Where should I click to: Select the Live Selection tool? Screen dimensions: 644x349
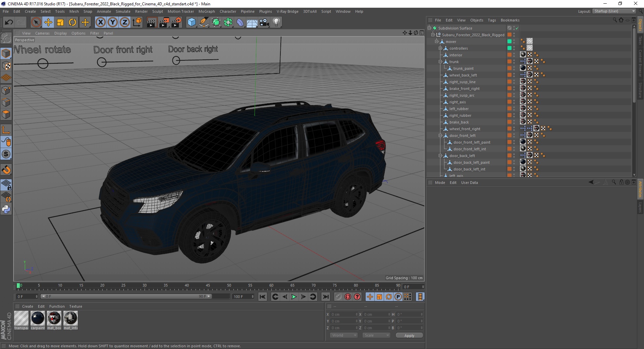(36, 22)
